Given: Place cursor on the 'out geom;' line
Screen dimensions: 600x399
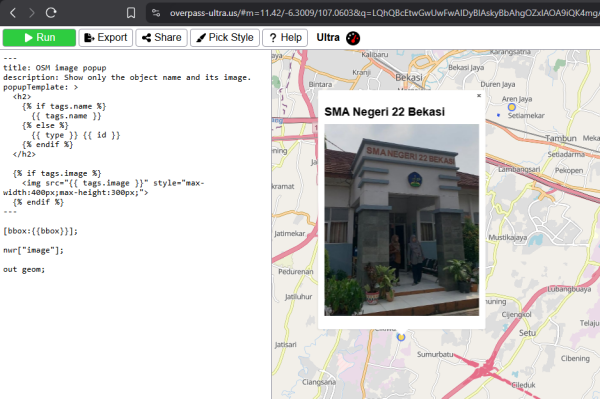Looking at the screenshot, I should pyautogui.click(x=24, y=269).
